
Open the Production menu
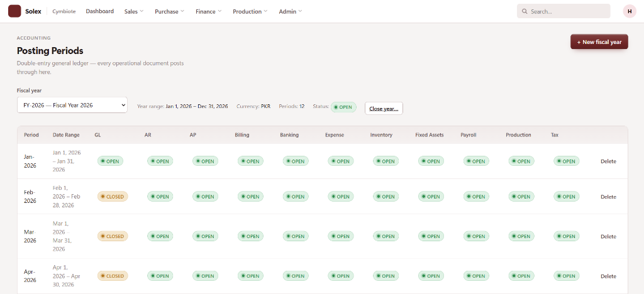[x=250, y=11]
